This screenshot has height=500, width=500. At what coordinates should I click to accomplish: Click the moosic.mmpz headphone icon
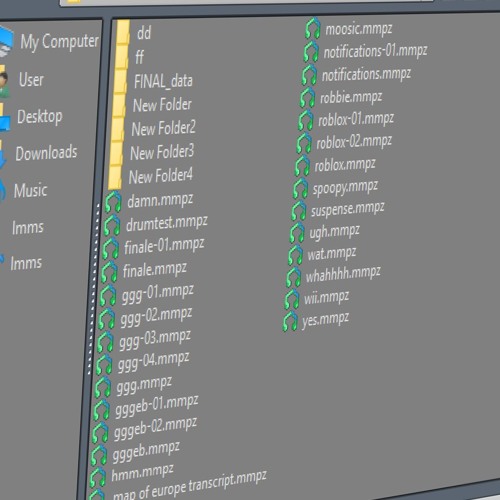[313, 29]
